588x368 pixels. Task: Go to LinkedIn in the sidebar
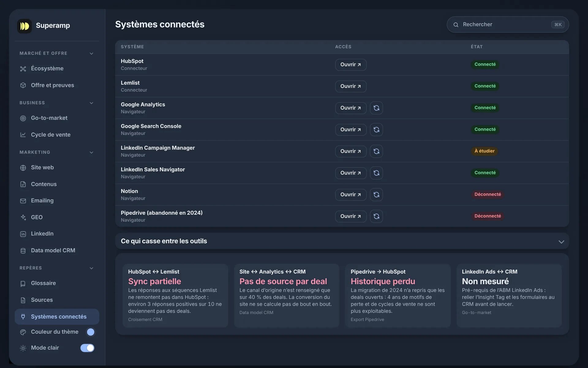(x=57, y=234)
